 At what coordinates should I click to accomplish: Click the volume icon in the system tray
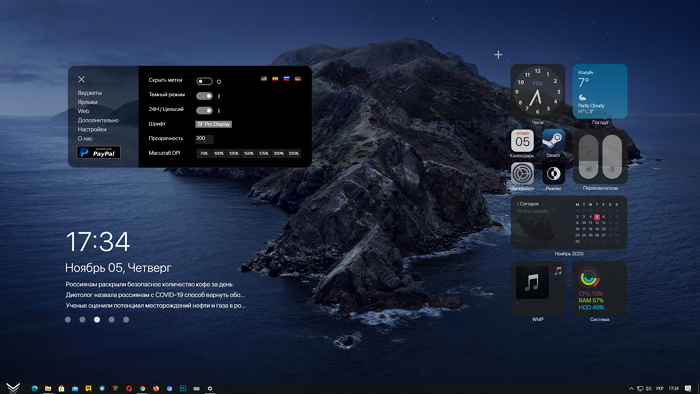pos(649,389)
